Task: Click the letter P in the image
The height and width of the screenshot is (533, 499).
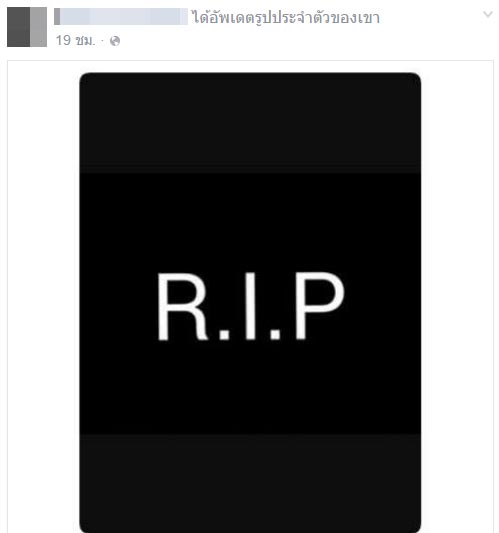Action: tap(320, 306)
